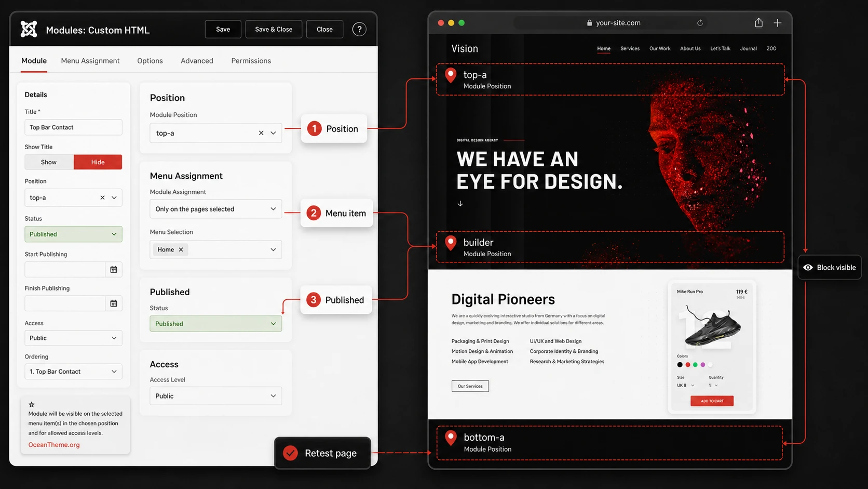Click the Close button in module header
This screenshot has width=868, height=489.
[324, 29]
